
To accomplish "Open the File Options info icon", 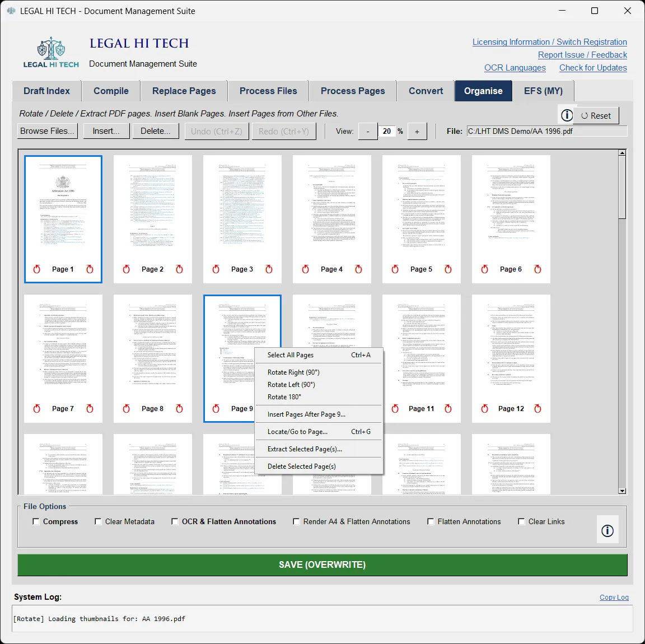I will [607, 531].
